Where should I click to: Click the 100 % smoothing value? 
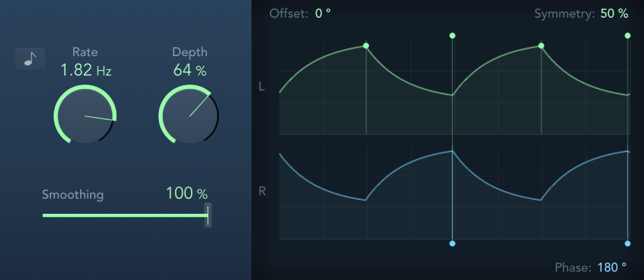[187, 194]
